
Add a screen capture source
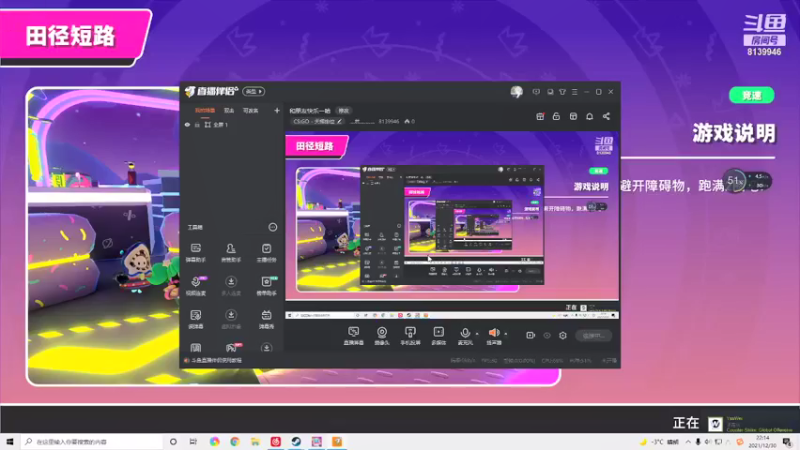354,336
